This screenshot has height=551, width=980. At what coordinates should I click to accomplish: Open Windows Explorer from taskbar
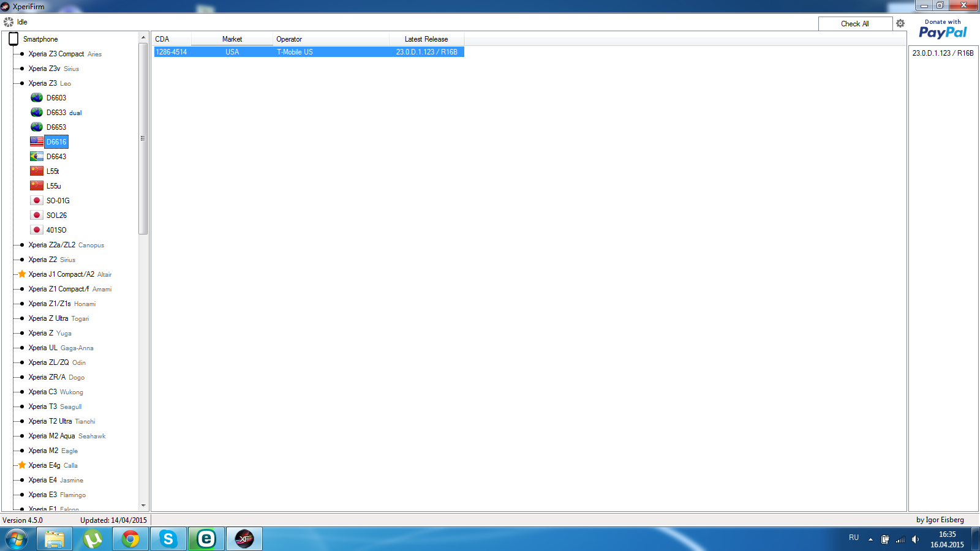tap(55, 539)
